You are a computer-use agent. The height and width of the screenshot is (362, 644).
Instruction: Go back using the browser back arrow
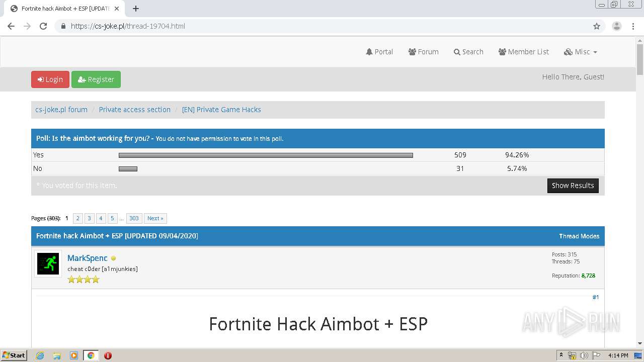[11, 26]
